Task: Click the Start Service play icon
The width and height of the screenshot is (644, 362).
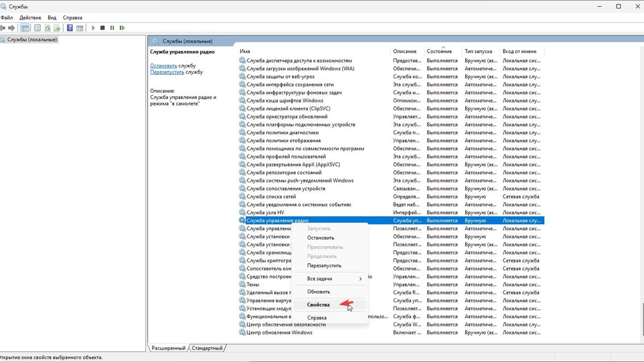Action: coord(93,28)
